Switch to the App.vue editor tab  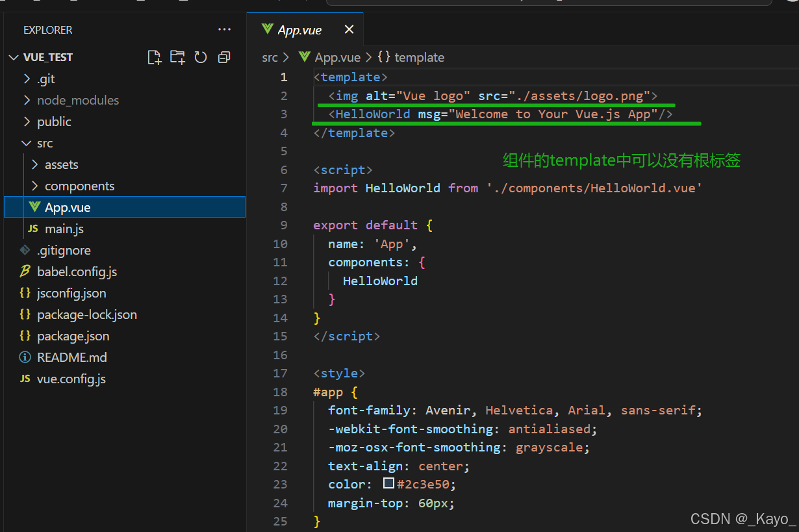(x=299, y=29)
